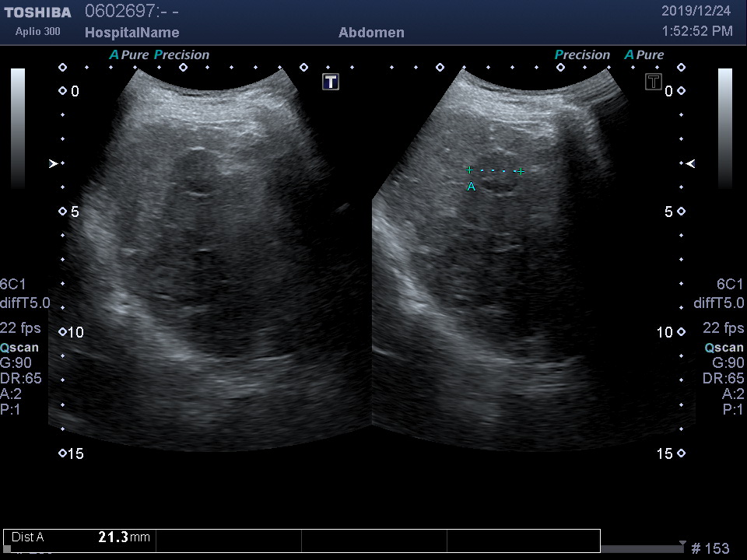Click the focus arrow beside the left image
The width and height of the screenshot is (747, 560).
(54, 163)
